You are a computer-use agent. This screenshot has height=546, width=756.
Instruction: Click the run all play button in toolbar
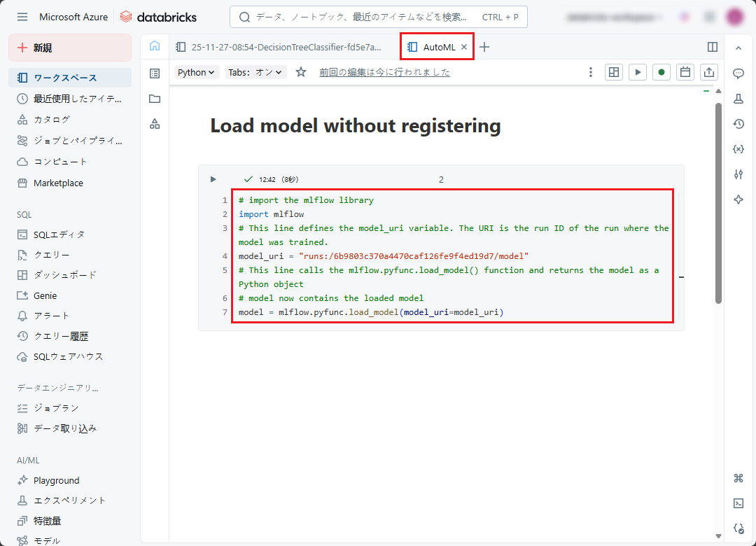click(x=637, y=72)
